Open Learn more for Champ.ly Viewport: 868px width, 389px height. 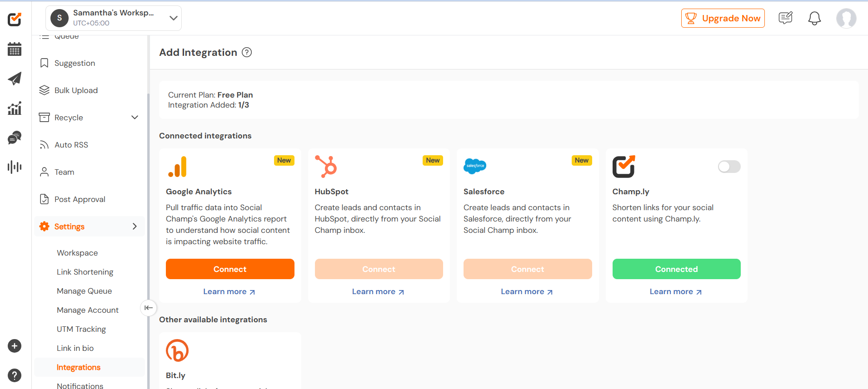pos(676,291)
